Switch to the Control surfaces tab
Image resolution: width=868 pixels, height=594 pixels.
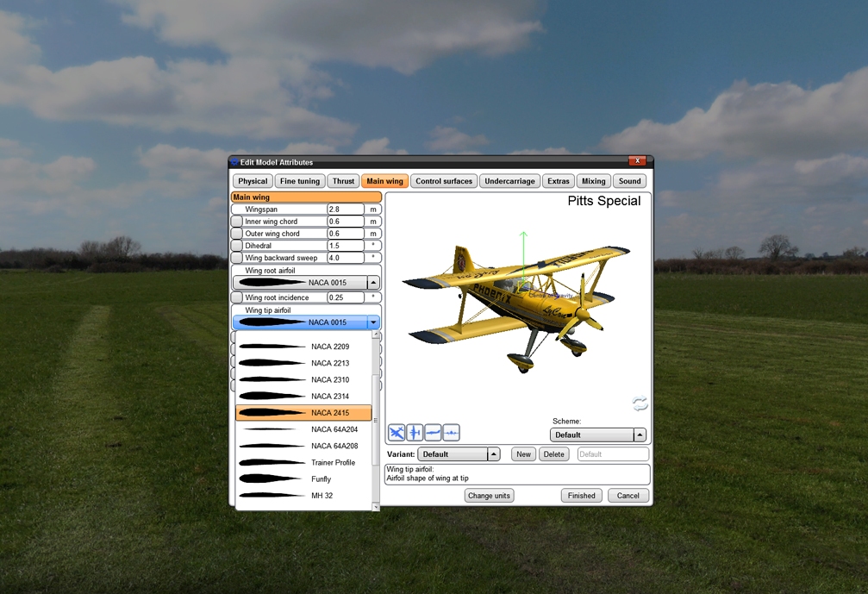click(x=444, y=181)
